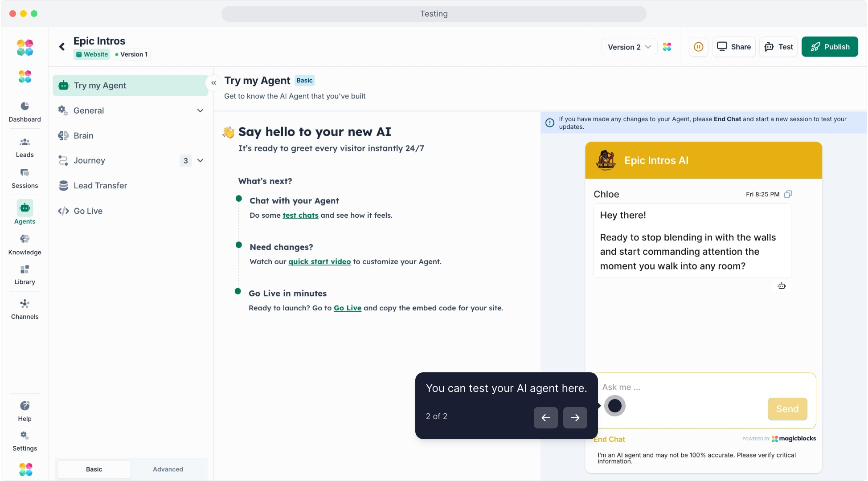868x481 pixels.
Task: Expand the General section chevron
Action: (x=200, y=110)
